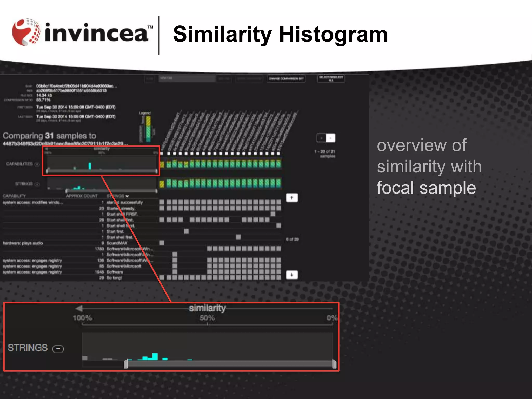Click the approximate count value 136
Viewport: 532px width, 399px height.
tap(101, 260)
